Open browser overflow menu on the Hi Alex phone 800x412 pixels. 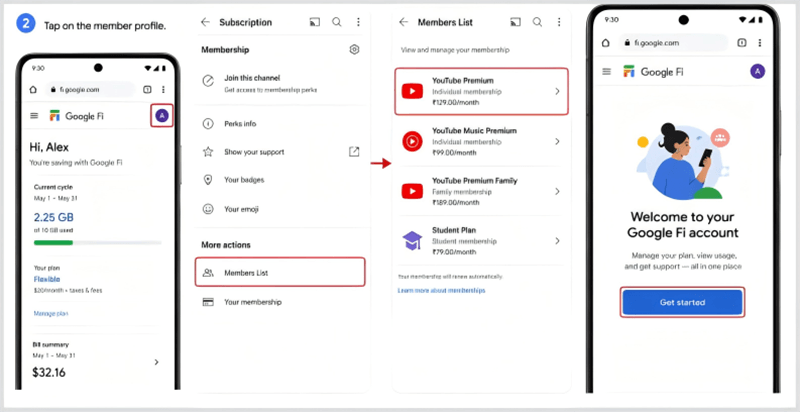(x=163, y=90)
